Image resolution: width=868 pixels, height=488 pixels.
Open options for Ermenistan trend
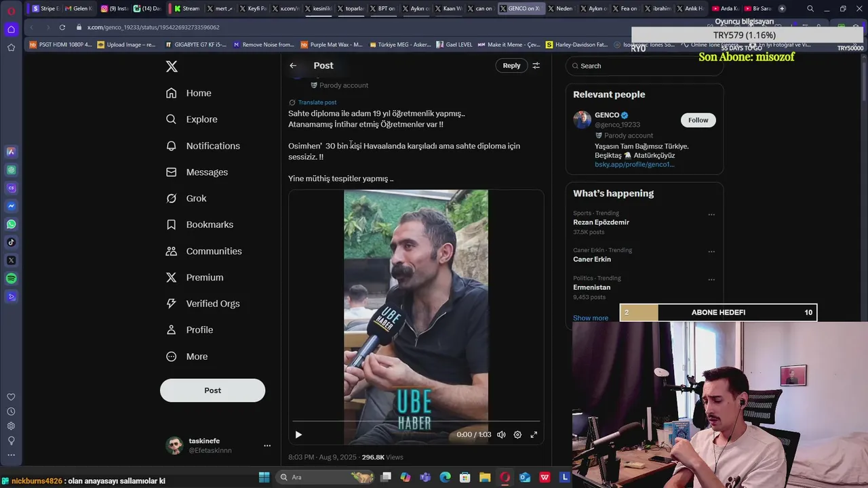(x=711, y=279)
